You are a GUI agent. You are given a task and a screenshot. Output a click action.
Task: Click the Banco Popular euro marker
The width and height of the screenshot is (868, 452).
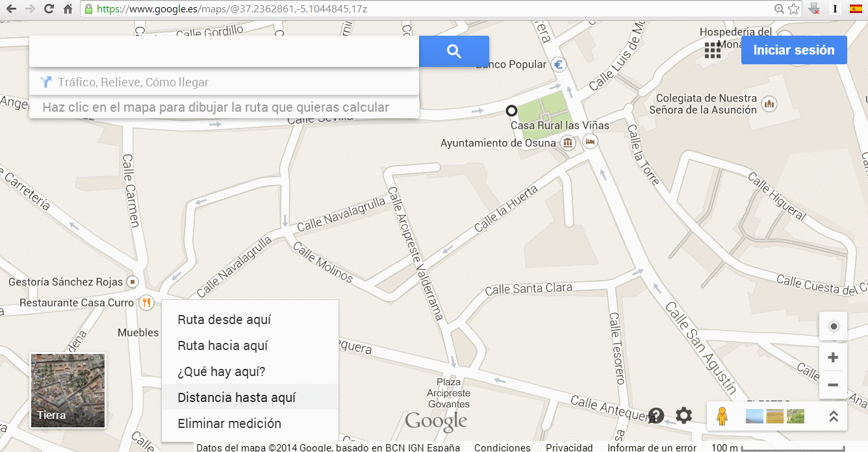[x=558, y=65]
